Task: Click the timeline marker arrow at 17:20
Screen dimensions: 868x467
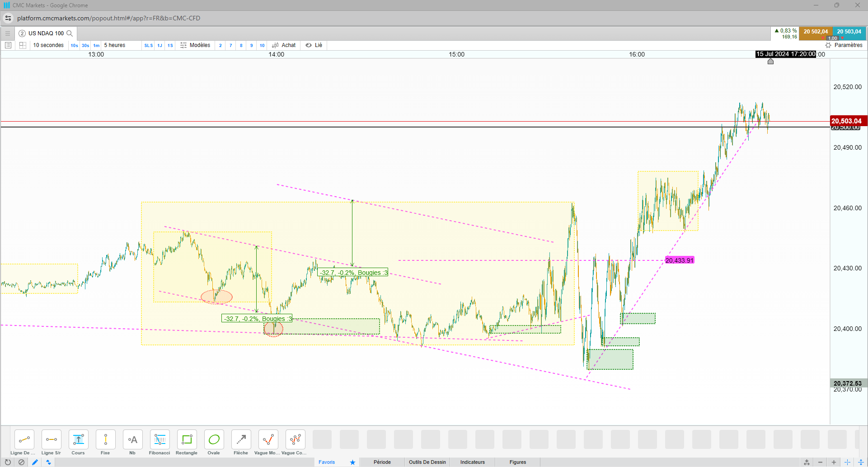Action: pos(770,61)
